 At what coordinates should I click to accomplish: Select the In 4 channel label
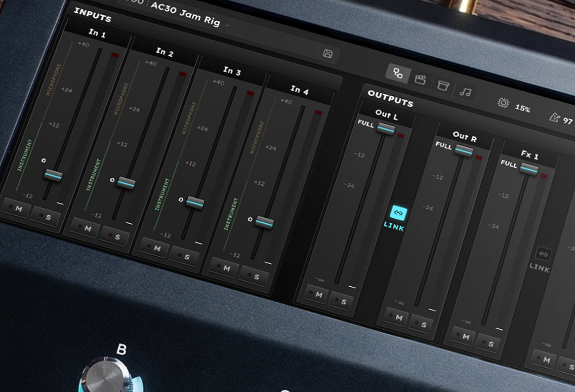point(299,90)
